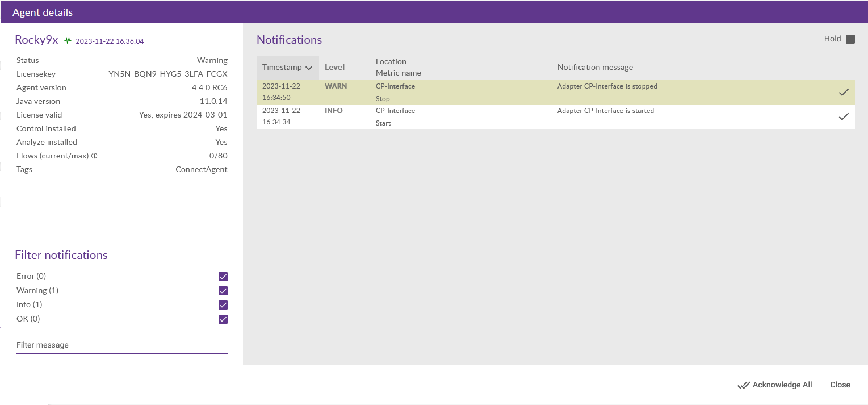The height and width of the screenshot is (405, 868).
Task: Sort notifications by Level column
Action: (334, 67)
